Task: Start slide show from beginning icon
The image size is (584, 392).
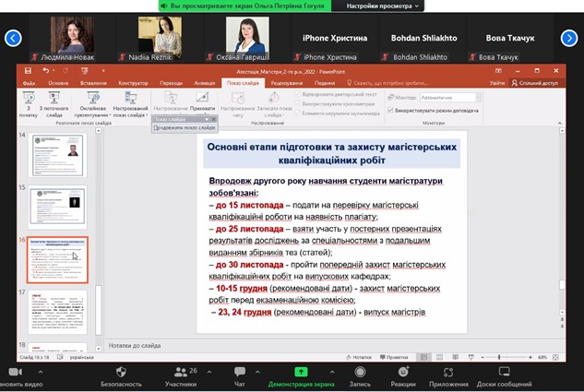Action: tap(29, 99)
